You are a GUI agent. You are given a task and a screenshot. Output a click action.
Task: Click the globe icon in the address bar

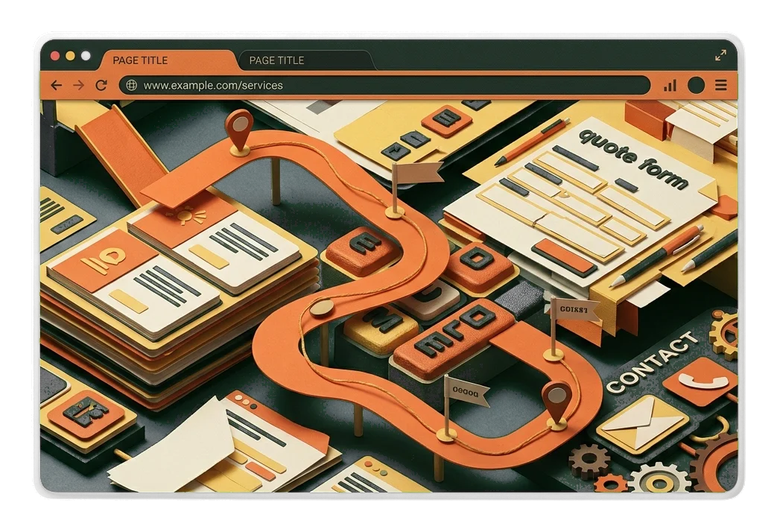click(131, 85)
